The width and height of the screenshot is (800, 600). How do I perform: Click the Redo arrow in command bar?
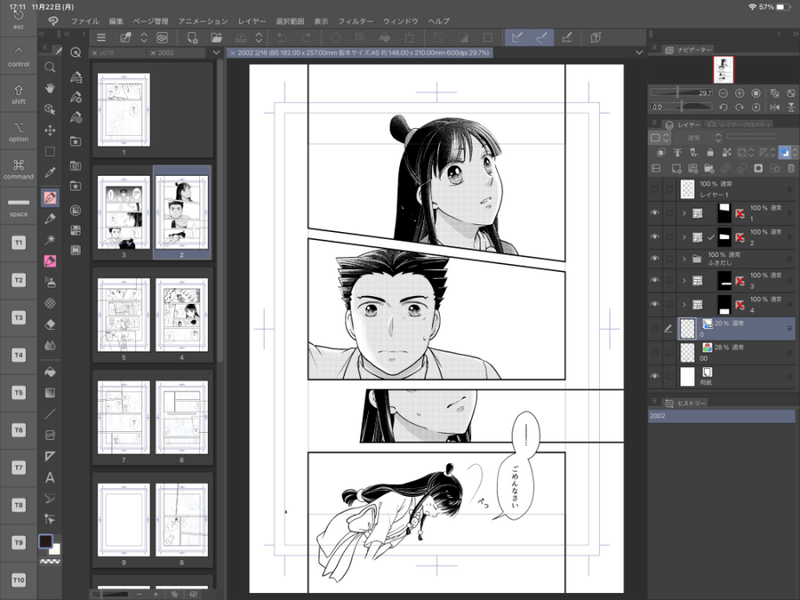(x=306, y=37)
